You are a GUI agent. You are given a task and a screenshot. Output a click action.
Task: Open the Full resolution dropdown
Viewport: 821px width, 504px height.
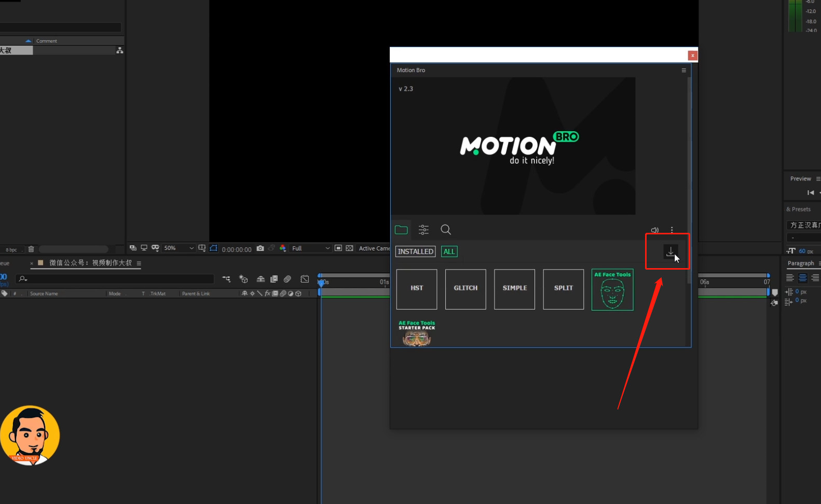pos(310,248)
